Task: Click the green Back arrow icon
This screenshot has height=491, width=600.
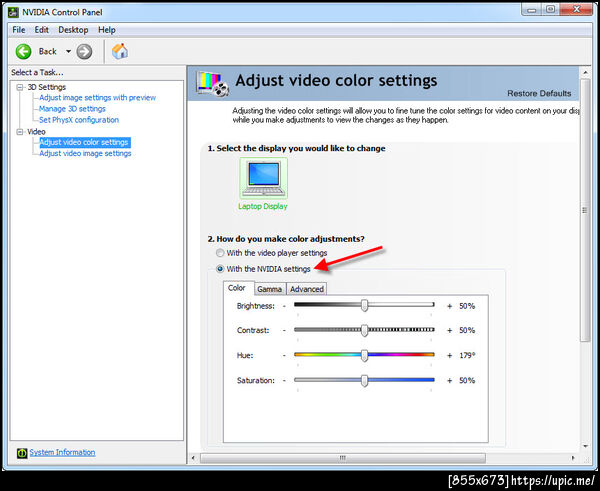Action: pyautogui.click(x=23, y=51)
